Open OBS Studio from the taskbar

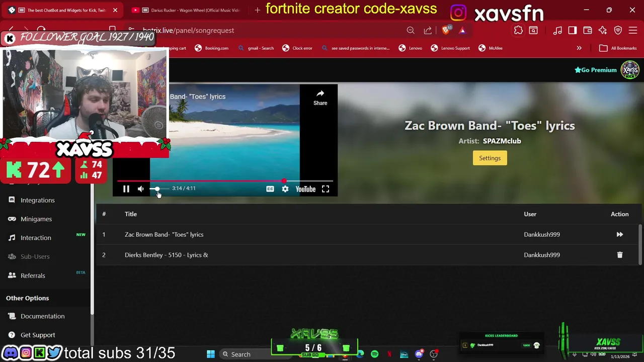point(434,354)
